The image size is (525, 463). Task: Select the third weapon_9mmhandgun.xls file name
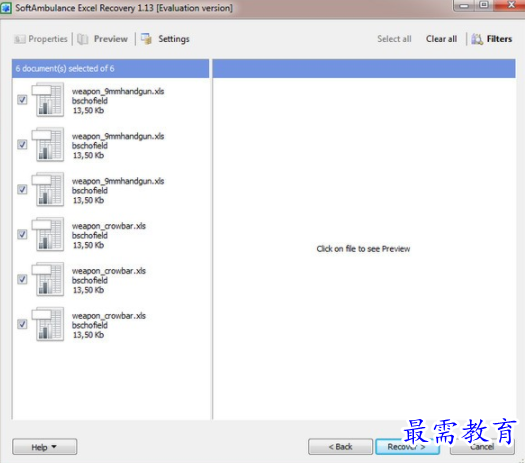point(118,181)
